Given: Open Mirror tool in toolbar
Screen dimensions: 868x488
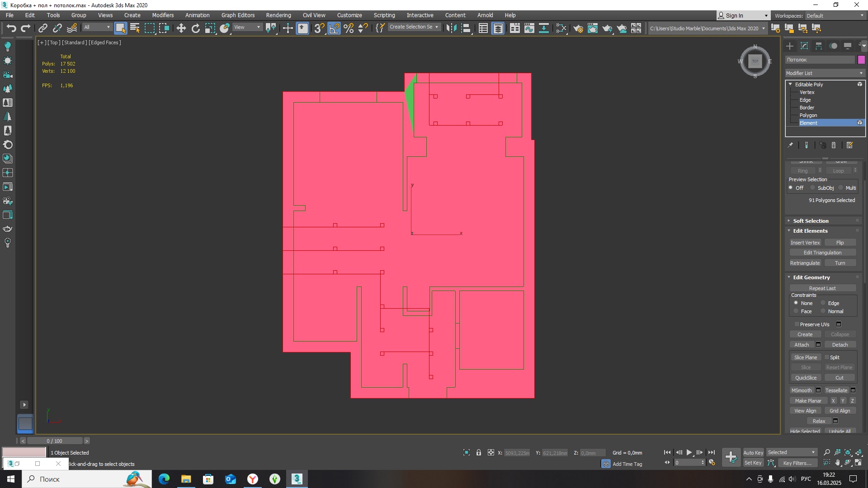Looking at the screenshot, I should coord(451,28).
